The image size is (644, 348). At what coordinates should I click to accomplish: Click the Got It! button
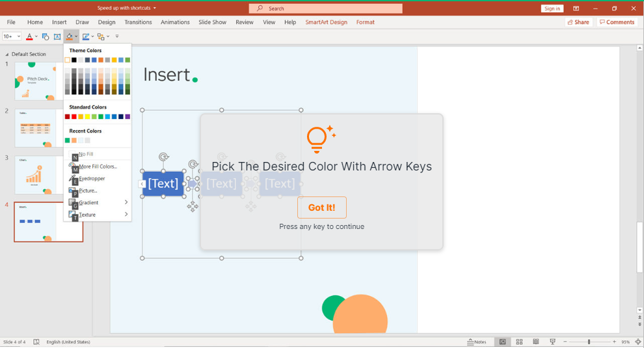[x=321, y=207]
